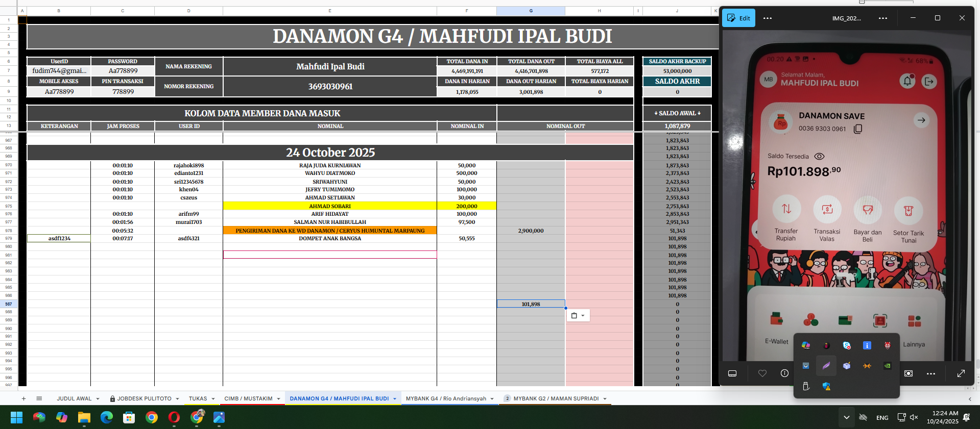This screenshot has width=980, height=429.
Task: Select column G header
Action: [x=531, y=10]
